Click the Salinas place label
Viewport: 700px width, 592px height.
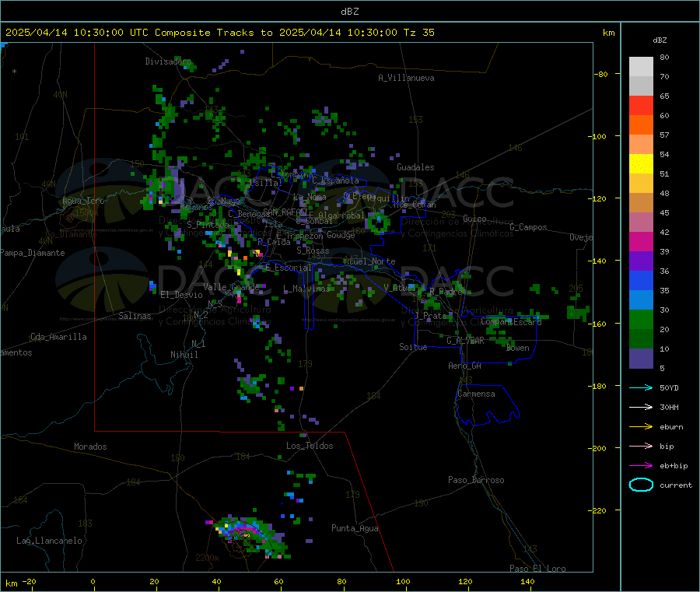pos(135,316)
